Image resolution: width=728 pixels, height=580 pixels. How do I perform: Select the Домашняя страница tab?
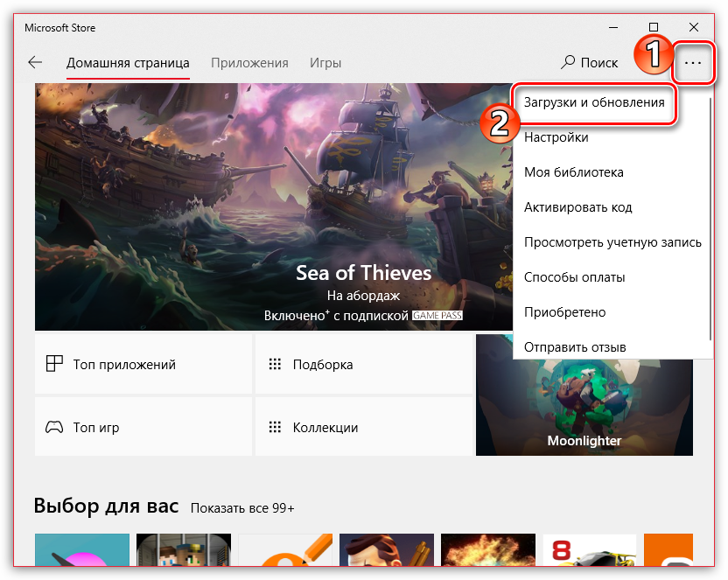point(128,63)
